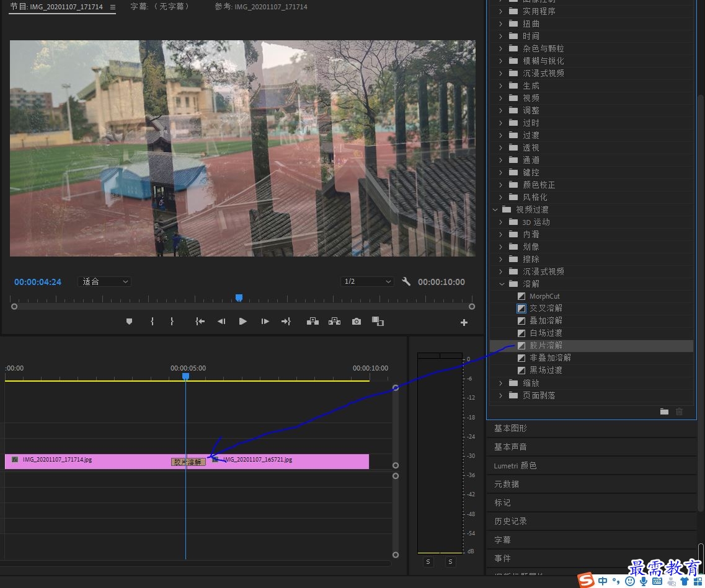Click the delete trash icon in Effects panel
Viewport: 705px width, 588px height.
coord(680,411)
